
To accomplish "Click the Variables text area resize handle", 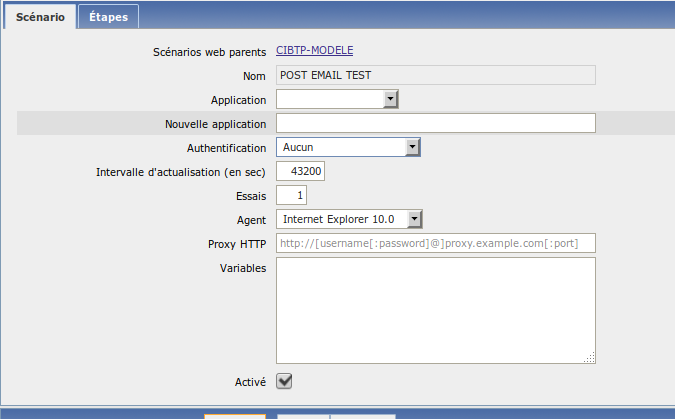I will [590, 357].
